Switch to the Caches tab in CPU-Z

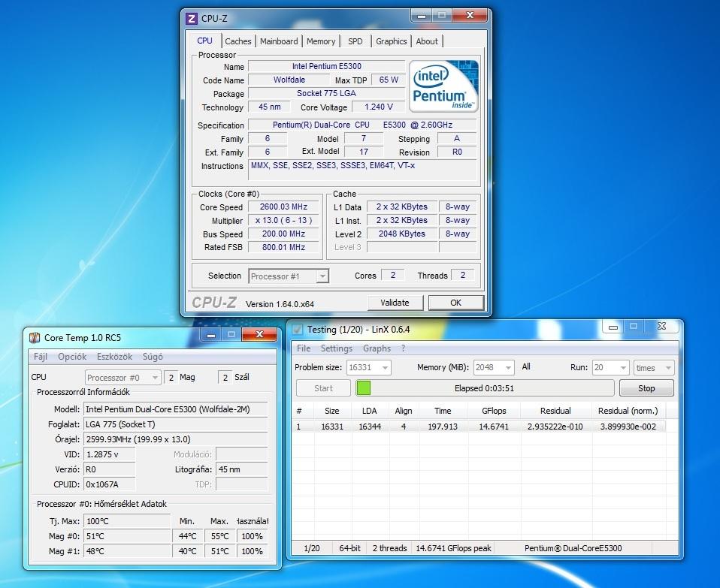pyautogui.click(x=237, y=41)
